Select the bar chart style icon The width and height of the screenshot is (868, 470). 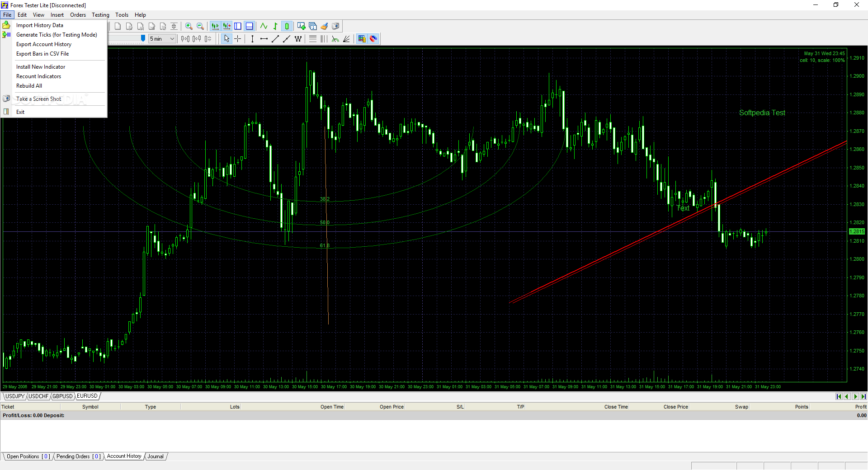coord(275,26)
